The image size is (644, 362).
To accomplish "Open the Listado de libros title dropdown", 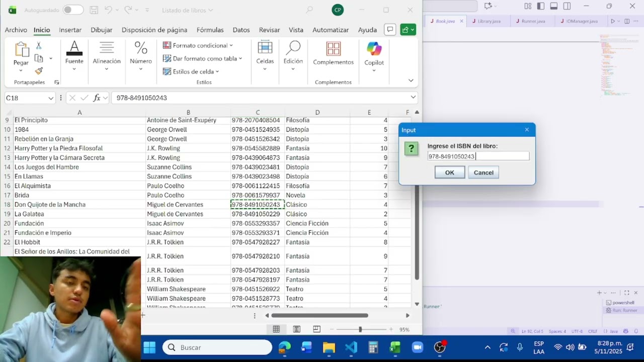I will tap(210, 10).
